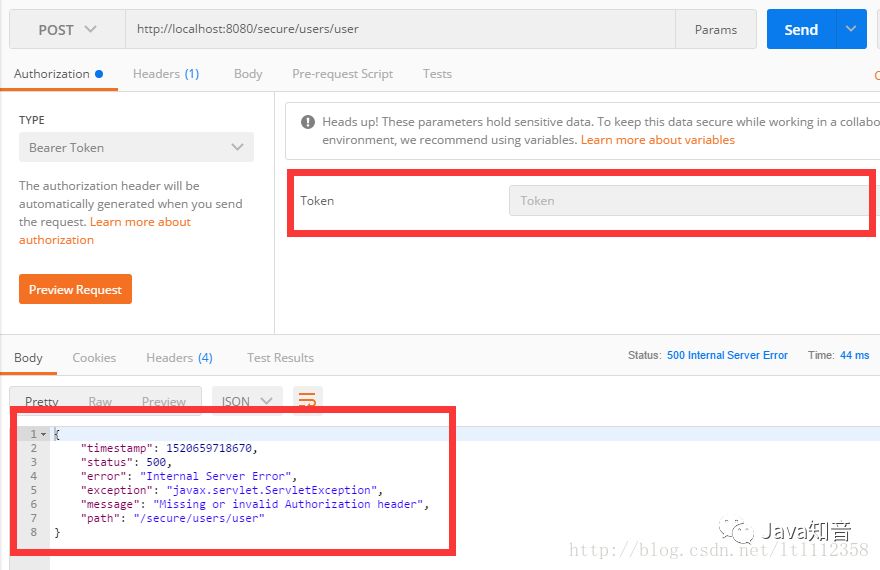Select the "Missing or invalid Authorization header" message
This screenshot has height=570, width=880.
coord(288,504)
